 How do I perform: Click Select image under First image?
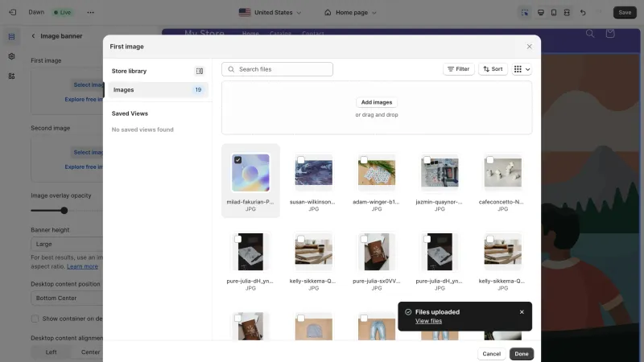(x=88, y=84)
